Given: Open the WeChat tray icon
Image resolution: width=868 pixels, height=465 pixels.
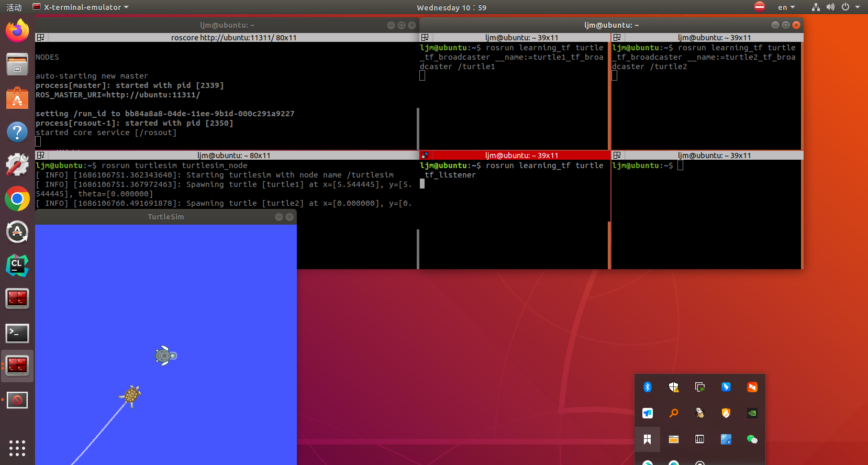Looking at the screenshot, I should pos(752,439).
